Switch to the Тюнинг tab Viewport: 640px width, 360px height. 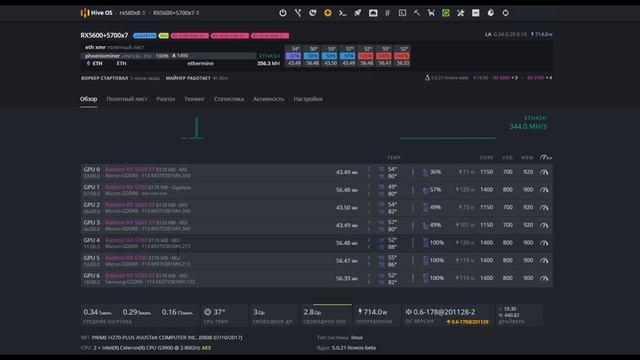click(x=194, y=99)
